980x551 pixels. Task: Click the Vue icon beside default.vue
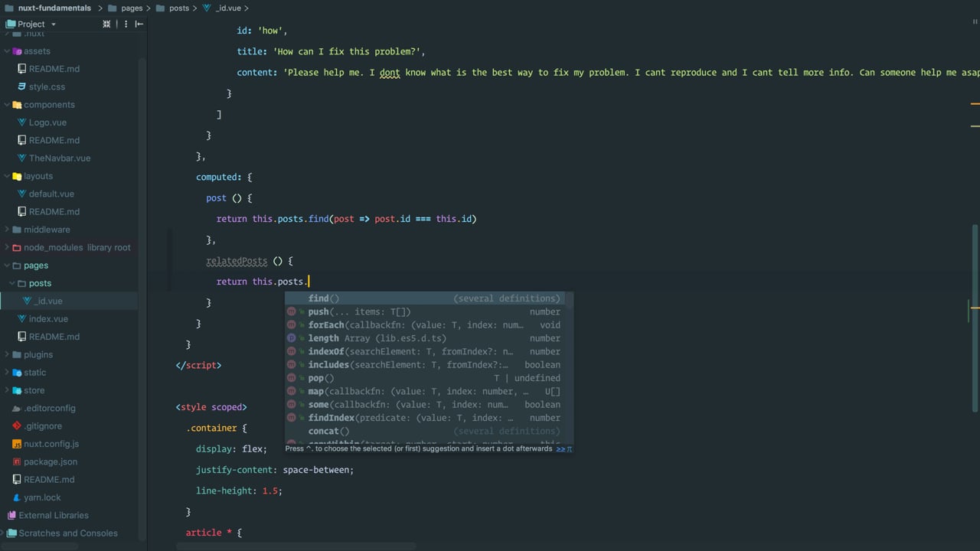(x=22, y=194)
